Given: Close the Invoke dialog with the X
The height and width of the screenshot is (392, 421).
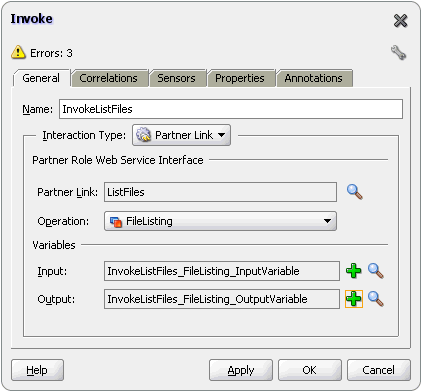Looking at the screenshot, I should (x=400, y=21).
